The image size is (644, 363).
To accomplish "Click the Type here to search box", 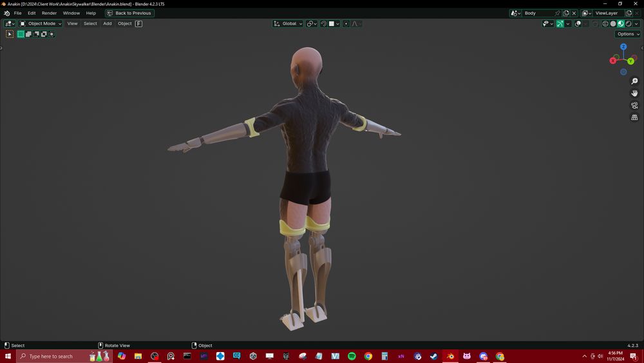I will (64, 357).
